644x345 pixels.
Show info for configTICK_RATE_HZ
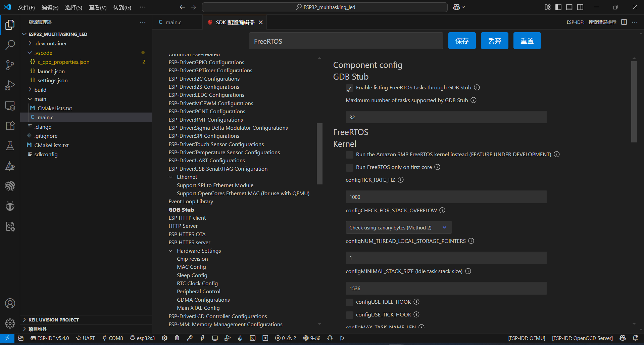[401, 180]
